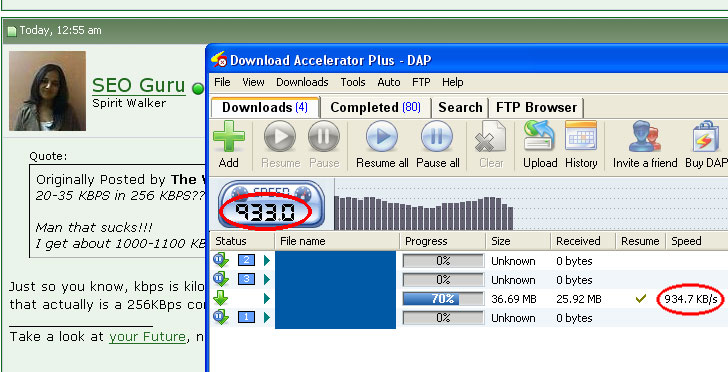This screenshot has height=372, width=728.
Task: Sort by the Size column header
Action: 518,241
